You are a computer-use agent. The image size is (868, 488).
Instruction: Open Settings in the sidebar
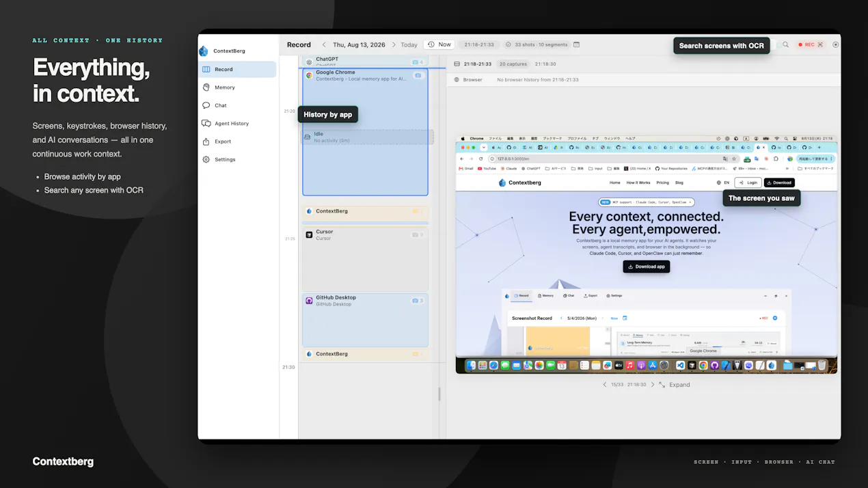tap(237, 159)
